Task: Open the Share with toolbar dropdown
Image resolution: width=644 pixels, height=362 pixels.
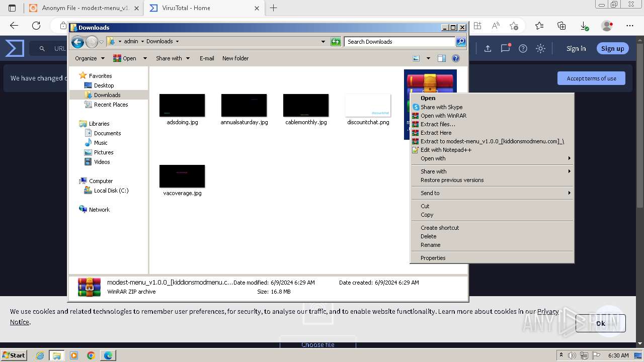Action: (x=173, y=58)
